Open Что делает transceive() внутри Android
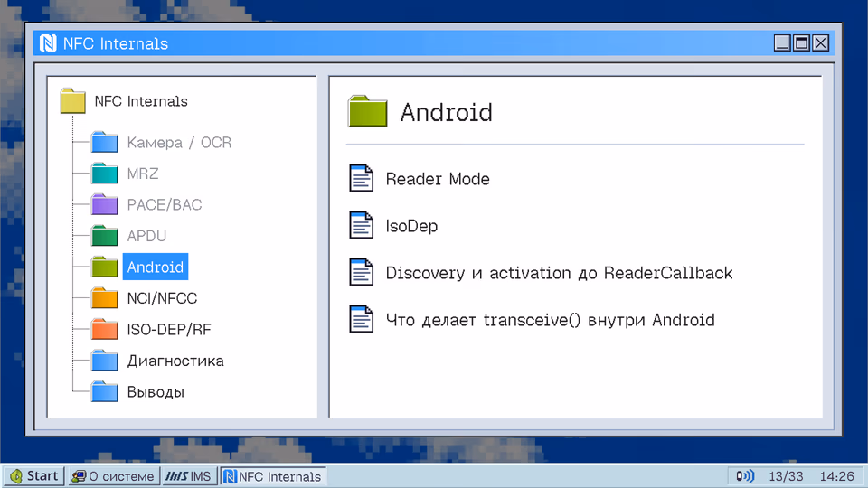Image resolution: width=868 pixels, height=488 pixels. pyautogui.click(x=551, y=320)
